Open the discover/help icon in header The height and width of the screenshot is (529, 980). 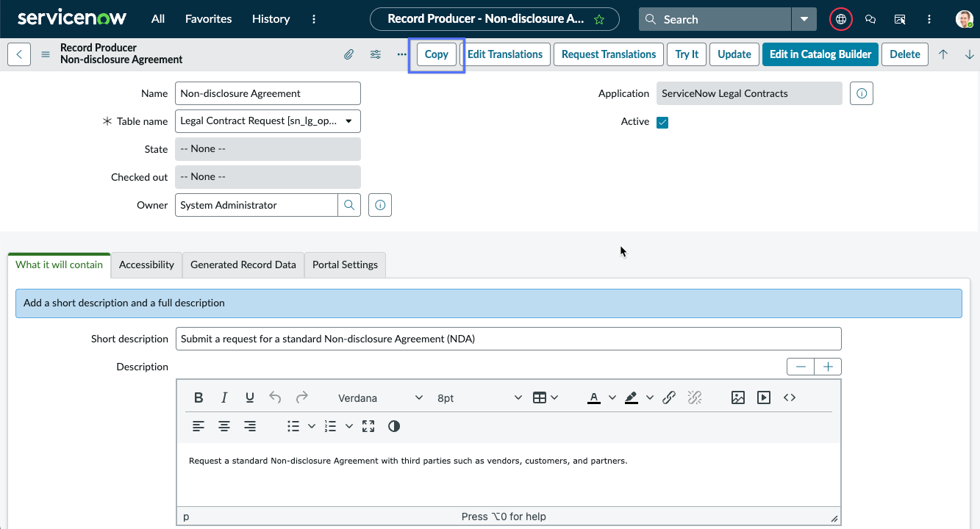click(x=900, y=19)
